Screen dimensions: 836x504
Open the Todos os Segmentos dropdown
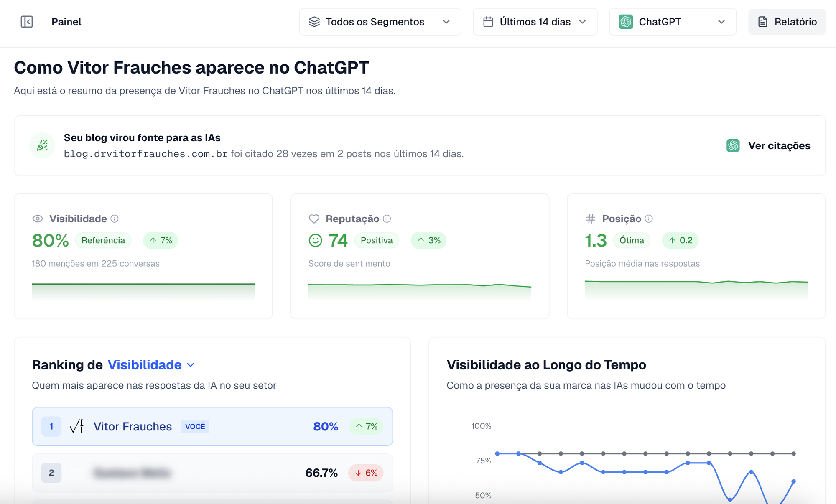coord(380,22)
